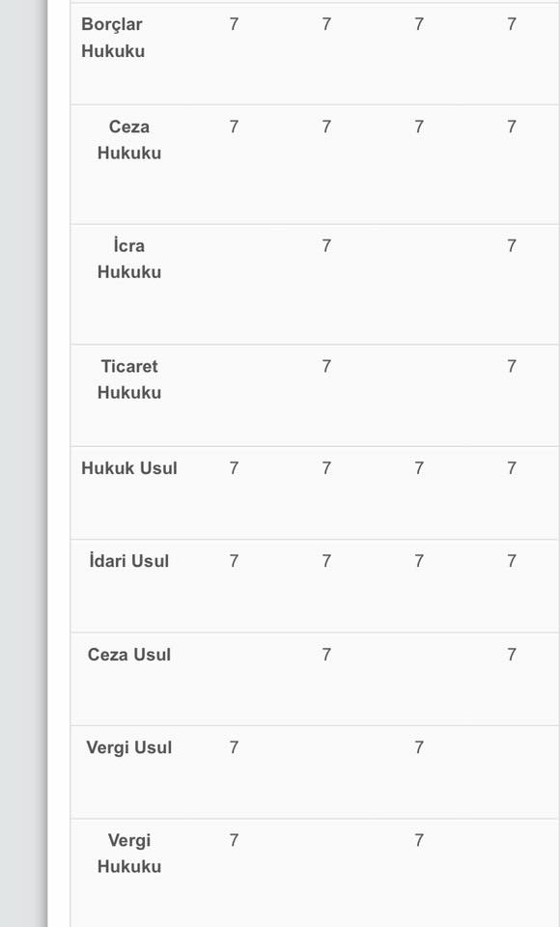Select the Ceza Hukuku row label
Image resolution: width=560 pixels, height=927 pixels.
(x=129, y=139)
